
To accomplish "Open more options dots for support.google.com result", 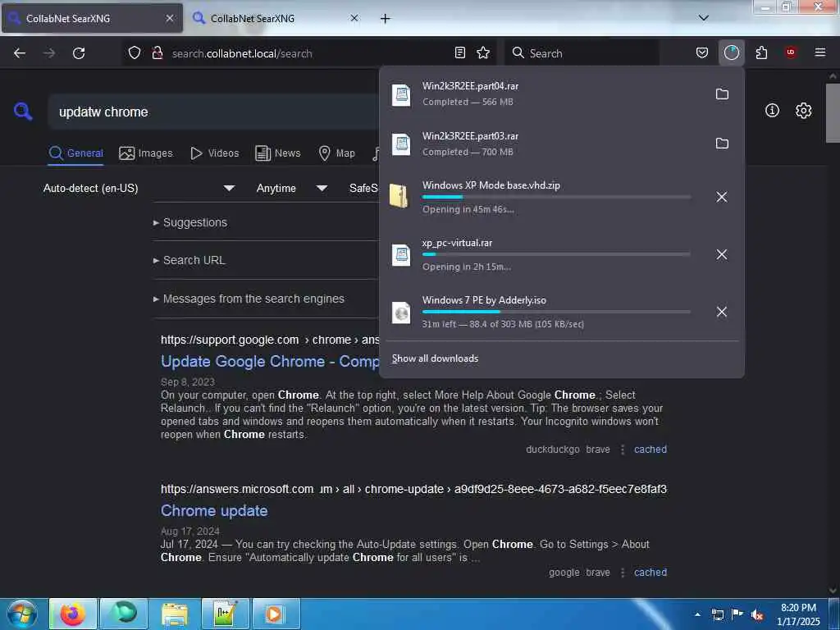I will tap(622, 450).
